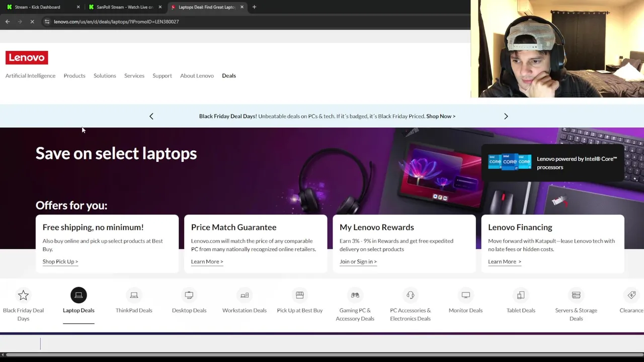Open the Products menu
The image size is (644, 362).
(x=74, y=76)
